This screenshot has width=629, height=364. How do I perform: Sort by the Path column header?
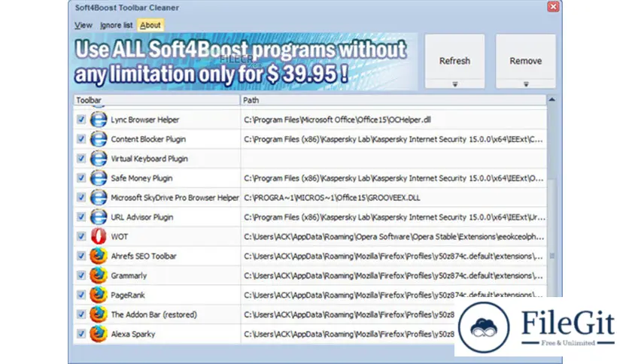[393, 100]
